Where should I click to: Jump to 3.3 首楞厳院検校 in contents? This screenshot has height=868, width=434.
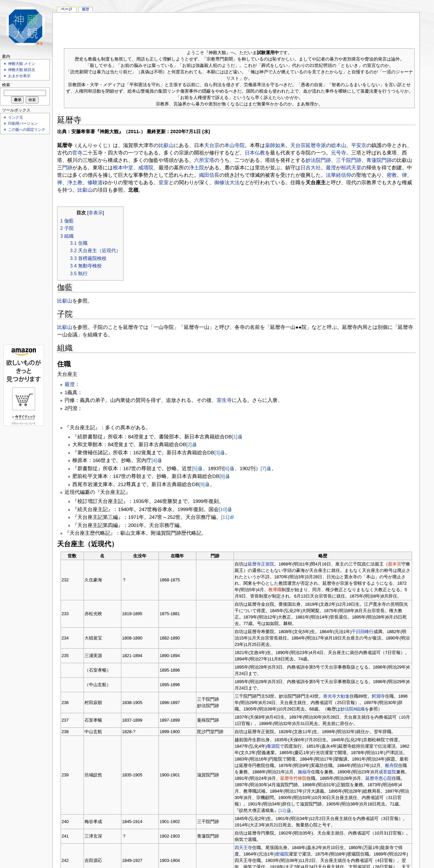88,258
